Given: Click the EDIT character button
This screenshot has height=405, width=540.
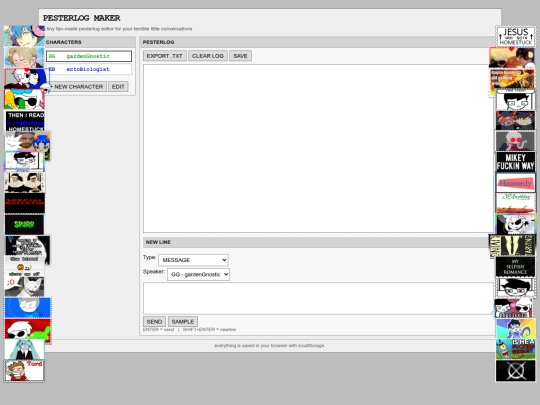Looking at the screenshot, I should click(x=118, y=86).
